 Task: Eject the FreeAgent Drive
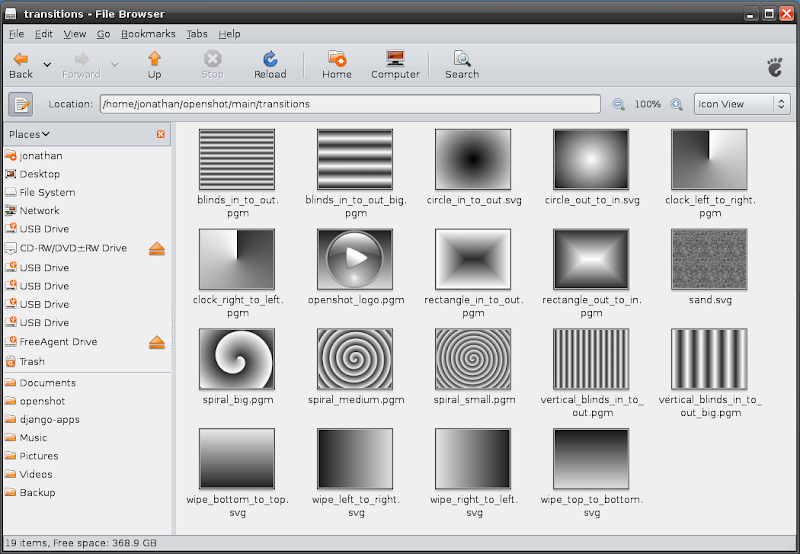(156, 342)
